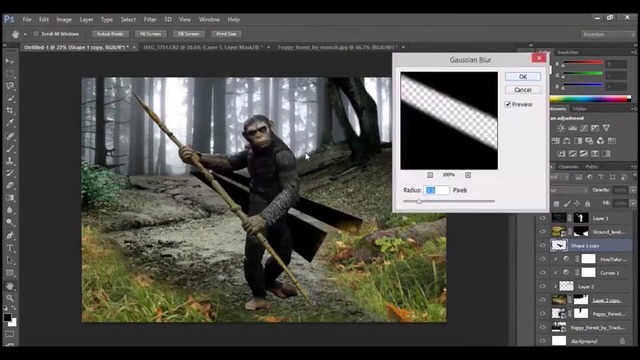Add a Black & White adjustment
The height and width of the screenshot is (360, 640).
(578, 141)
